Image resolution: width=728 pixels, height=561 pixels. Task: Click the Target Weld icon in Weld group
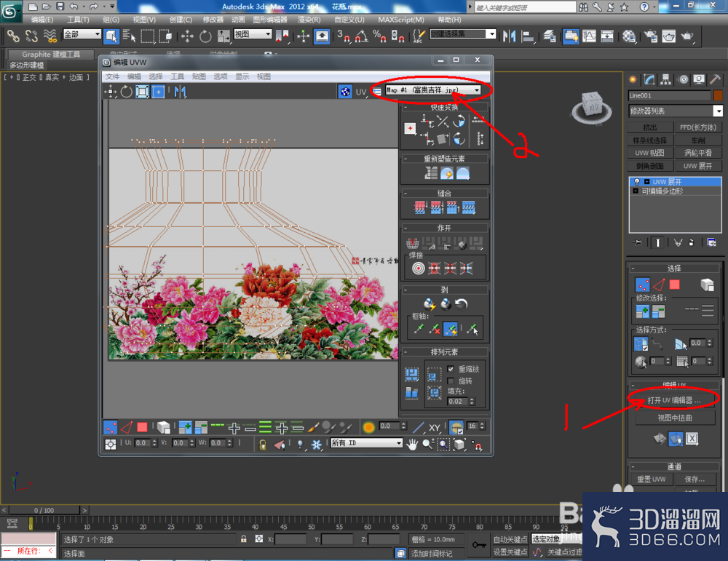(419, 268)
